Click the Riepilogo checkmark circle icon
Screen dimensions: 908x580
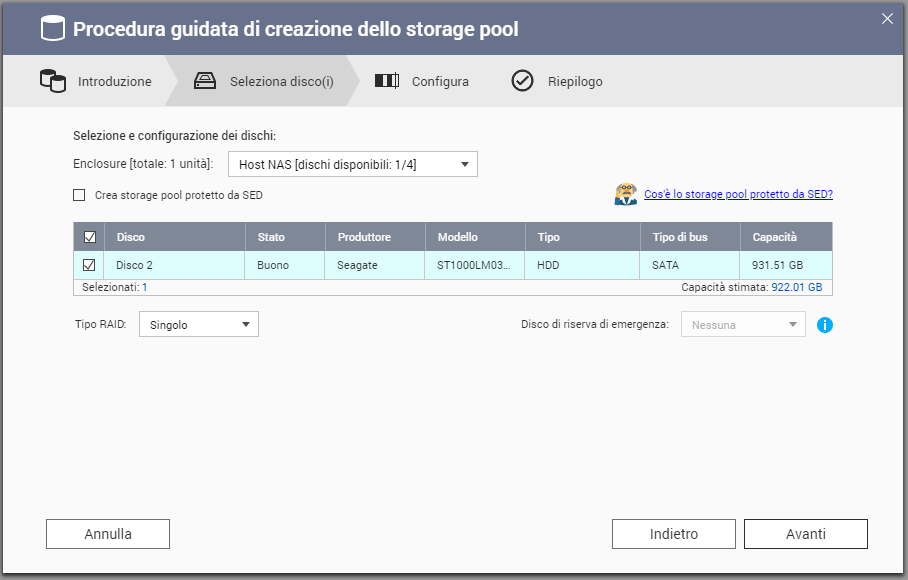(522, 81)
